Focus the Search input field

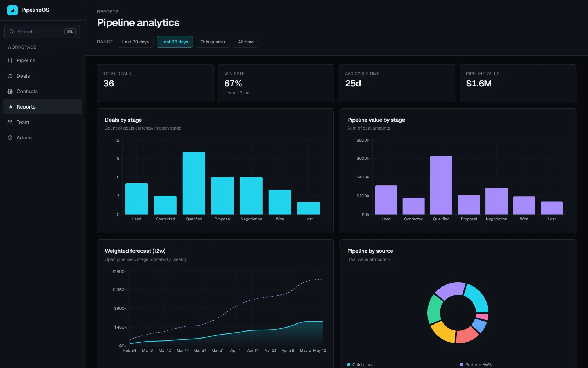click(x=42, y=32)
